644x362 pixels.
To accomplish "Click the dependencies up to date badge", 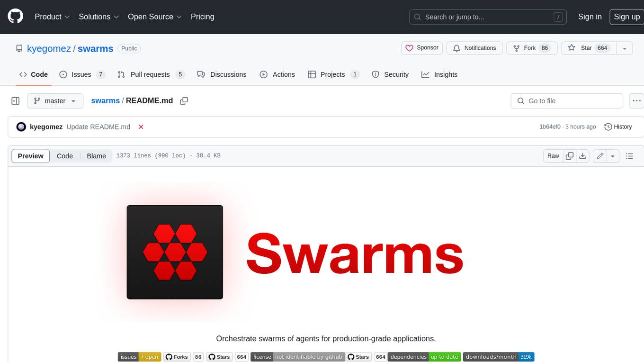I will tap(424, 357).
